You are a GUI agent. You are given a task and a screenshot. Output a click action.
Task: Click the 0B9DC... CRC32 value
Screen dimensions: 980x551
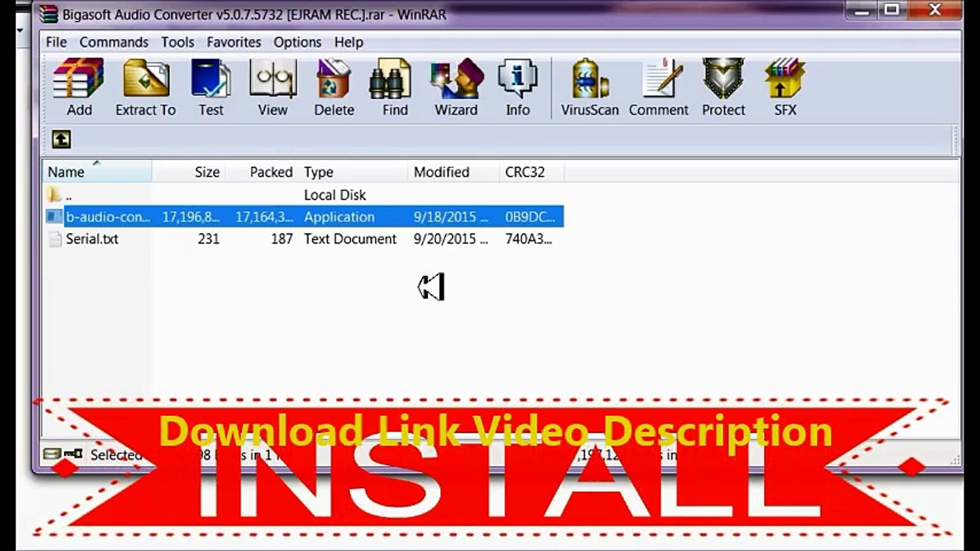point(530,217)
